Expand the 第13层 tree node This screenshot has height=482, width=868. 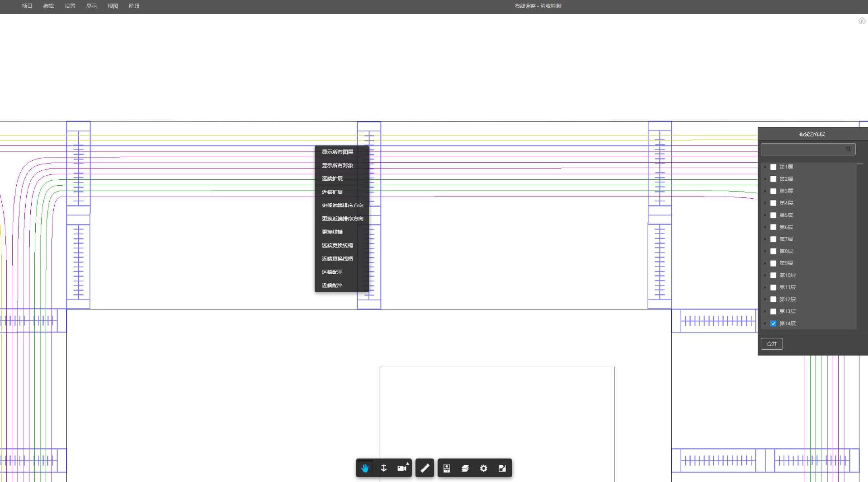tap(765, 311)
